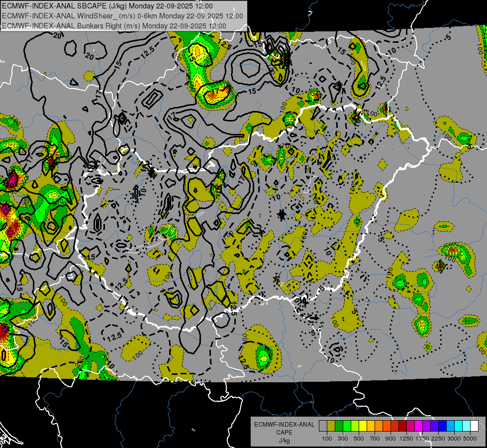Image resolution: width=487 pixels, height=448 pixels.
Task: Click the SBCAPE title line at top
Action: (x=107, y=6)
